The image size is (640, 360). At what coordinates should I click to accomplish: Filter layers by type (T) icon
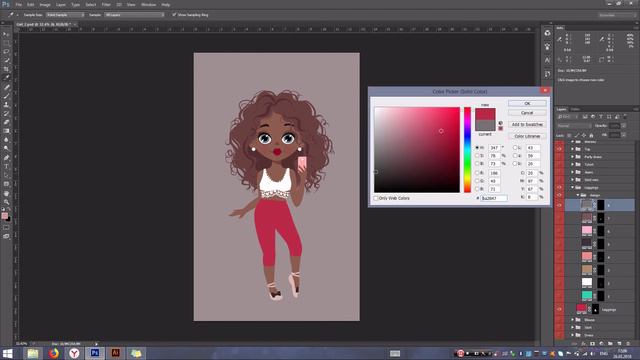(x=600, y=117)
